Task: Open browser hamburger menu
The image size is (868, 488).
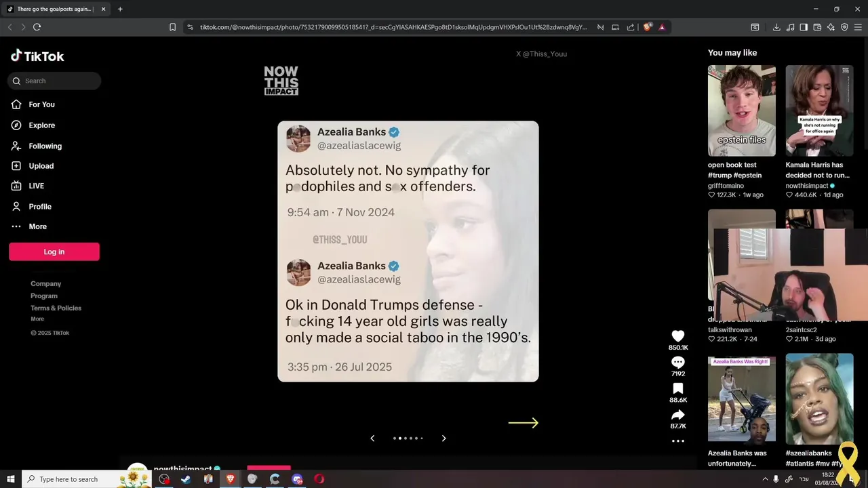Action: pos(858,27)
